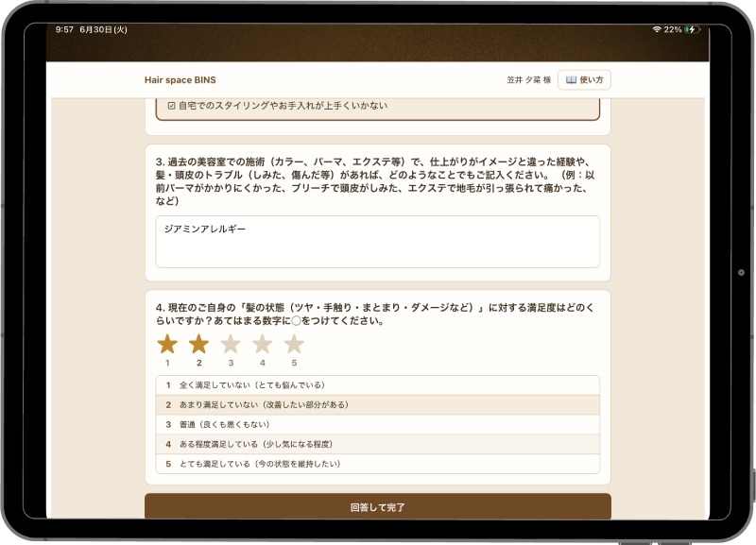Screen dimensions: 756x545
Task: Select row 3 普通（良くも悪くもない）
Action: click(378, 424)
